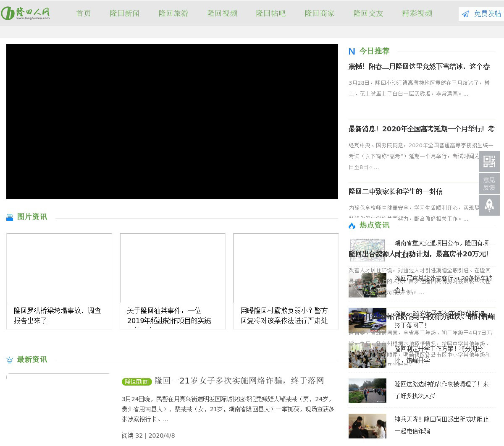Click the QR code floating icon
The image size is (504, 446).
point(489,162)
